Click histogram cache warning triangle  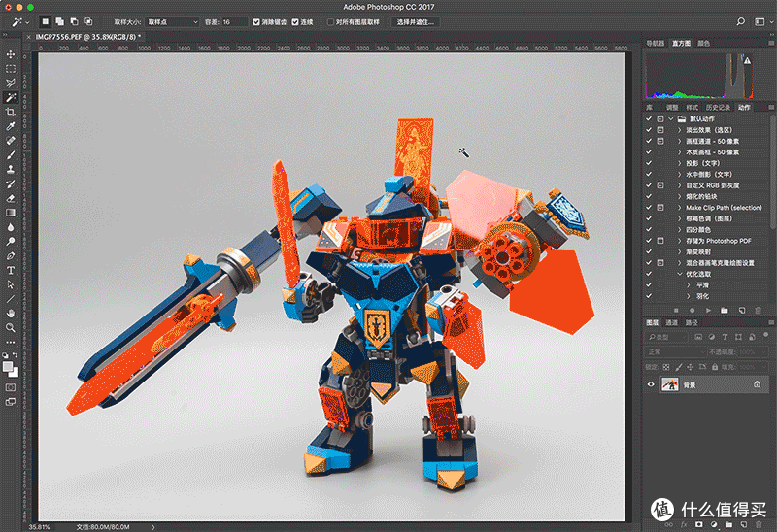[747, 60]
